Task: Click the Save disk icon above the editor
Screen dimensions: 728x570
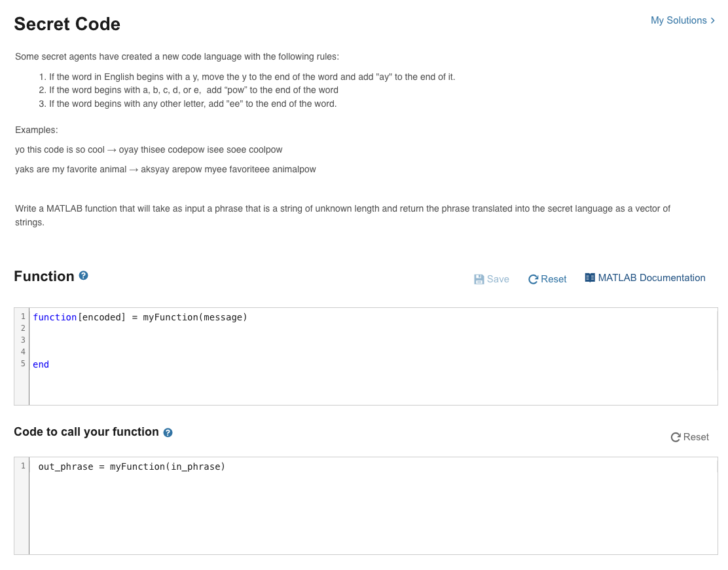Action: [480, 279]
